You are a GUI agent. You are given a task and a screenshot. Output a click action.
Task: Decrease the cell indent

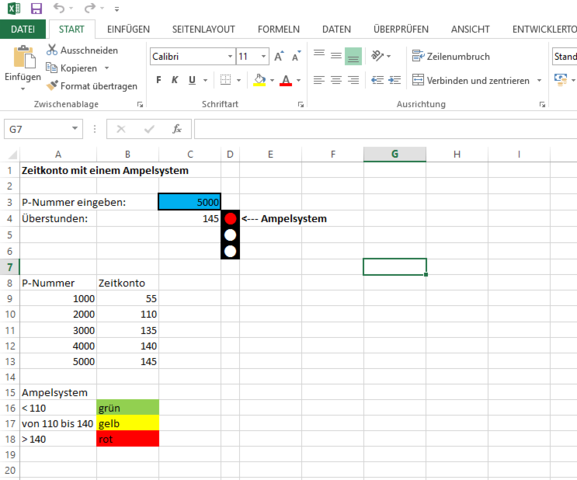[x=377, y=80]
